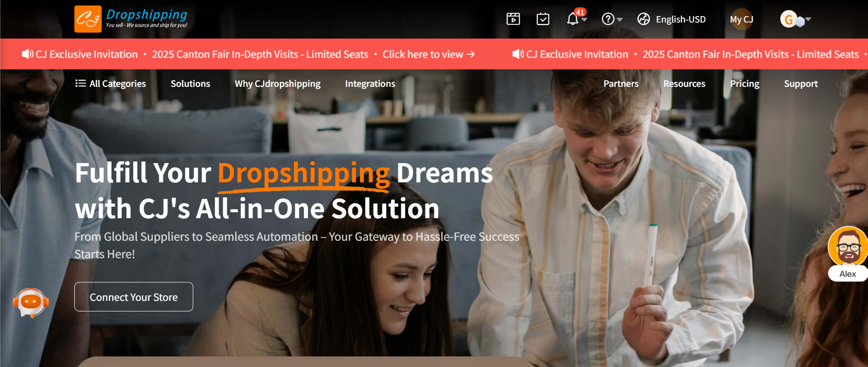
Task: Open the video tutorials clapperboard icon
Action: pos(513,19)
